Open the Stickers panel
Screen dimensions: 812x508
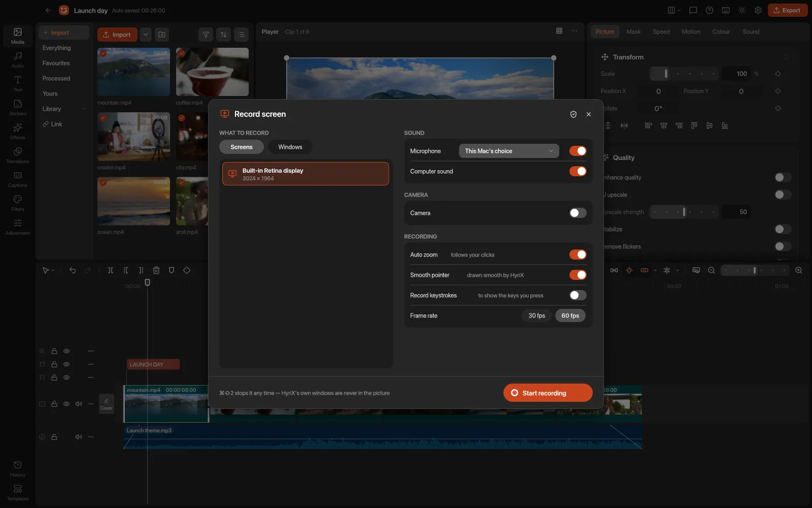[18, 108]
